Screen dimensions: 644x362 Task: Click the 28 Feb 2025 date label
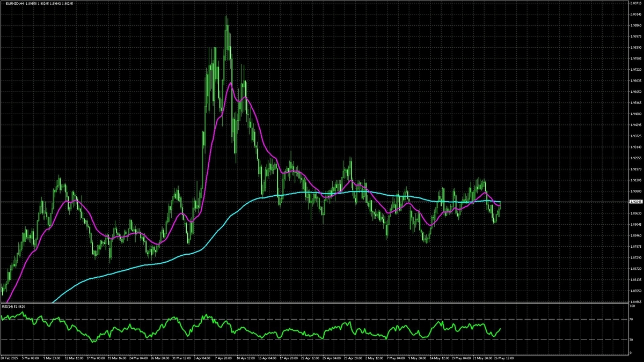click(x=10, y=357)
